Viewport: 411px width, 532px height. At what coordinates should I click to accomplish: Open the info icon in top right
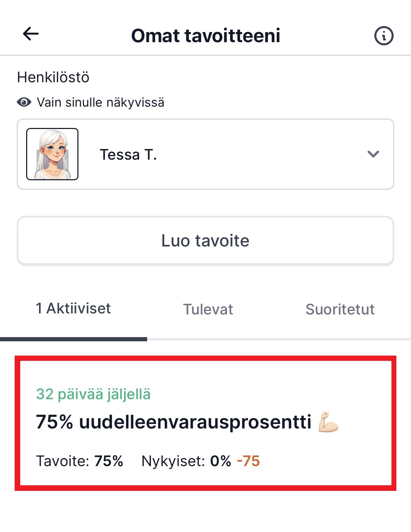pos(384,36)
